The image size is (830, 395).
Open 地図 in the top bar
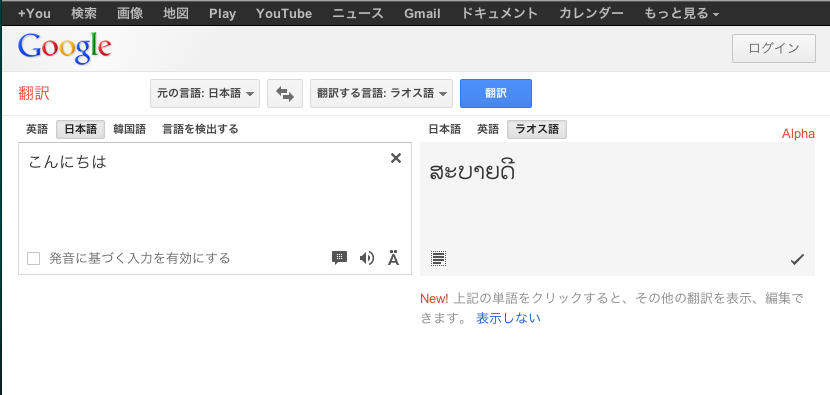(176, 13)
